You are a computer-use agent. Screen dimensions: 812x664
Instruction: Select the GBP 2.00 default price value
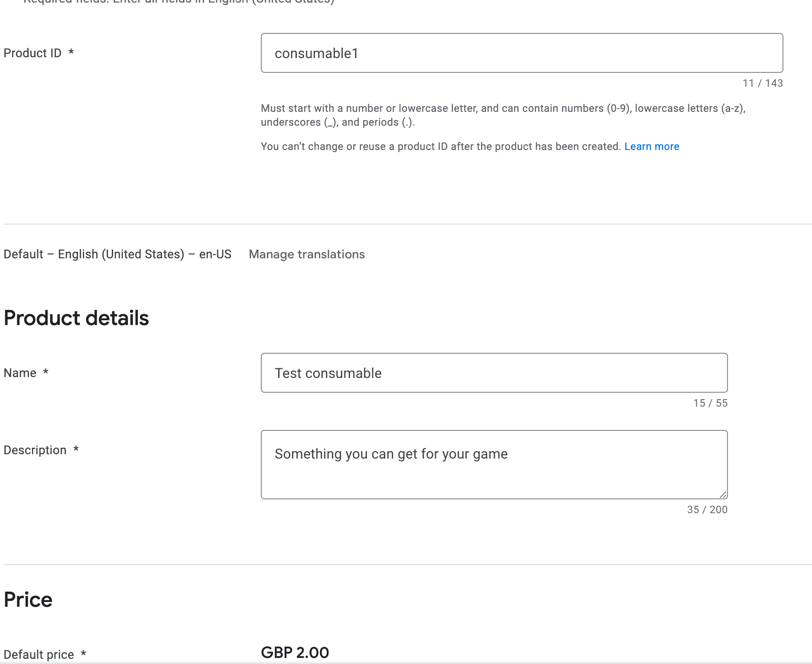point(295,652)
